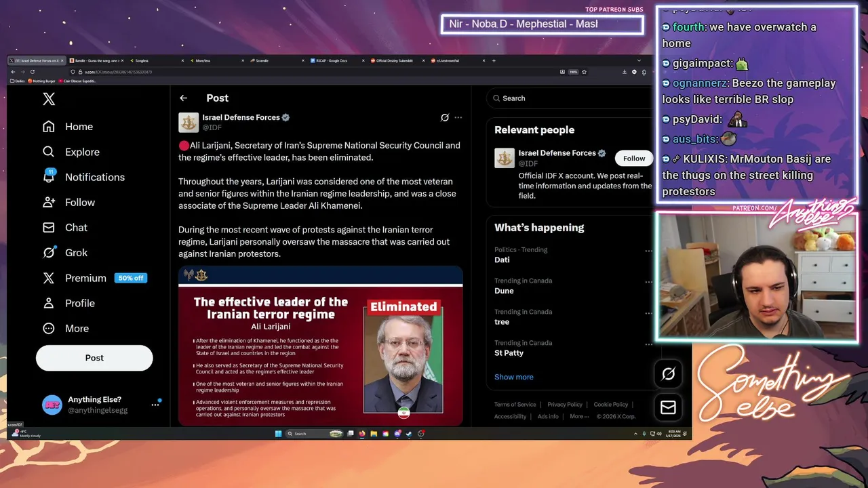The height and width of the screenshot is (488, 868).
Task: Open a new browser tab
Action: click(494, 60)
